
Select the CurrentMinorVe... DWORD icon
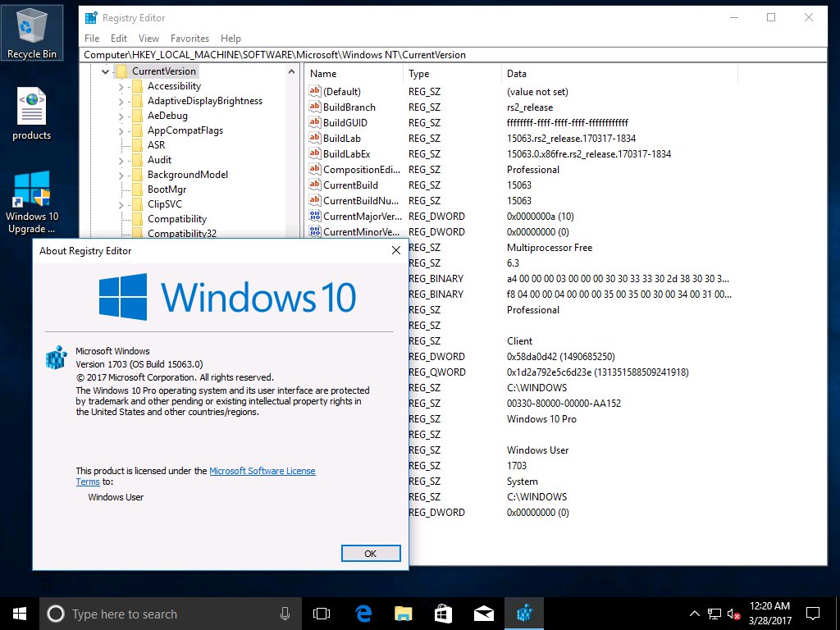[x=315, y=231]
